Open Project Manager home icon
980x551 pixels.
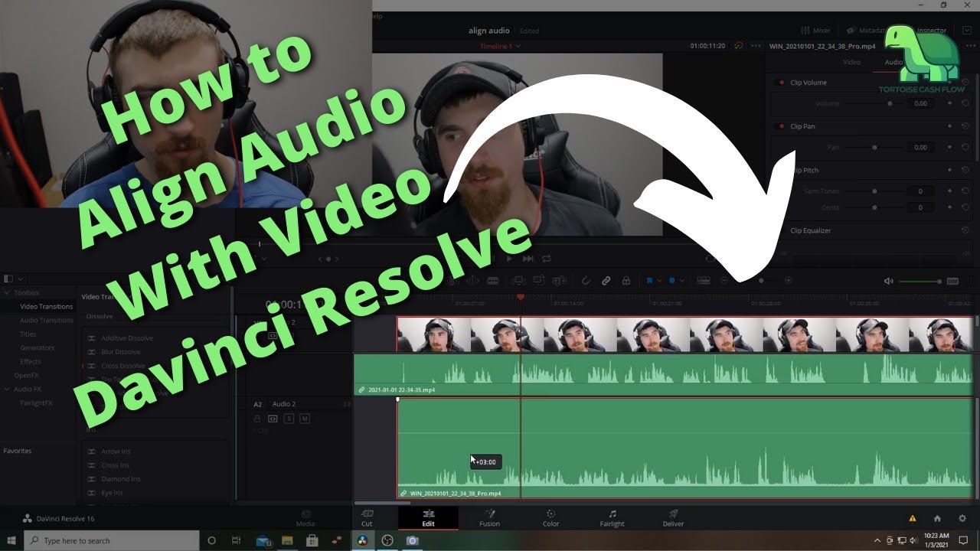(x=937, y=518)
